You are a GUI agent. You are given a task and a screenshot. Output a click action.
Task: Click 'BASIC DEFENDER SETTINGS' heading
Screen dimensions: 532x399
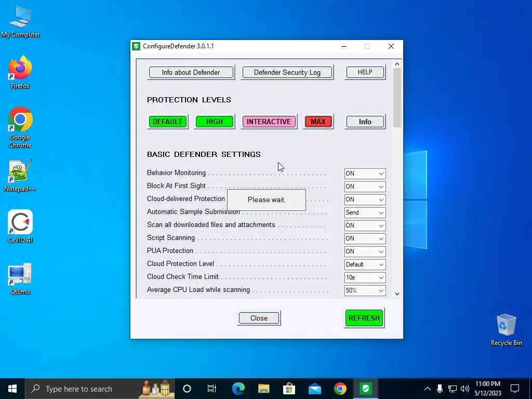(204, 154)
